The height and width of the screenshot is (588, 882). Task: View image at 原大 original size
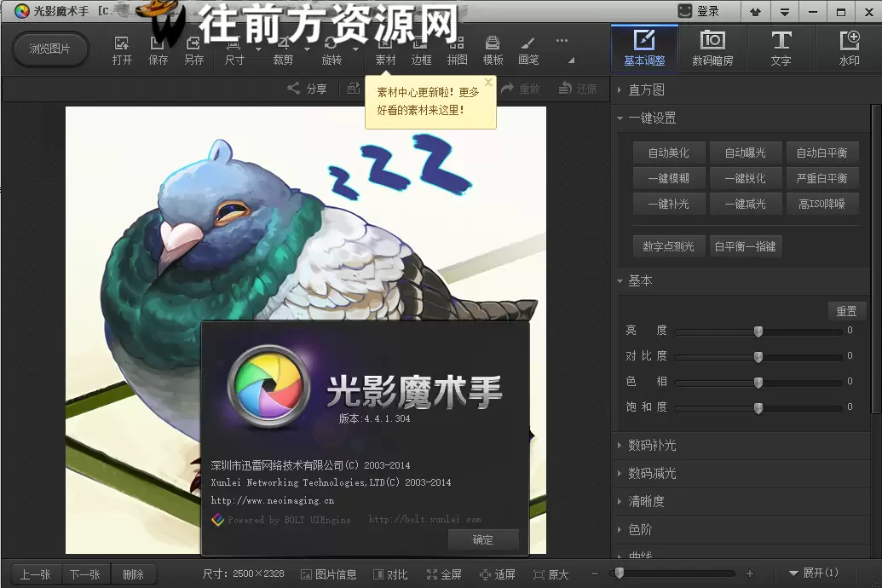(x=551, y=574)
